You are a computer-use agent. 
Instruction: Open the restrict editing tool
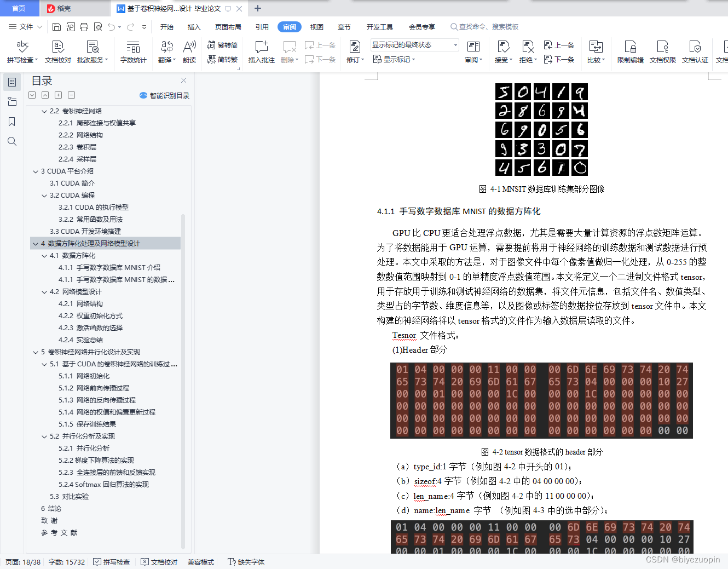click(x=631, y=51)
